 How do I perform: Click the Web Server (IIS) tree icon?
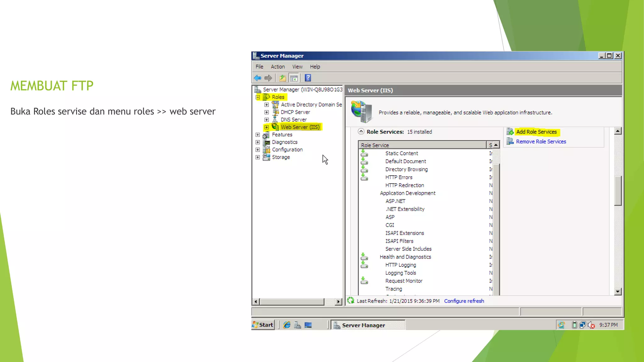click(x=275, y=127)
